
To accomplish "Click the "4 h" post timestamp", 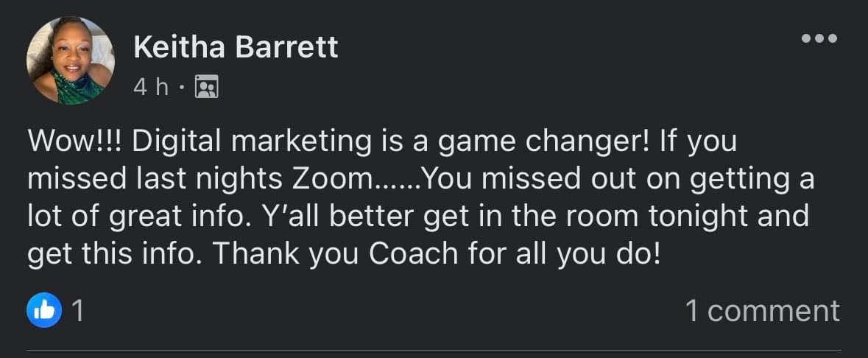I will (x=150, y=88).
